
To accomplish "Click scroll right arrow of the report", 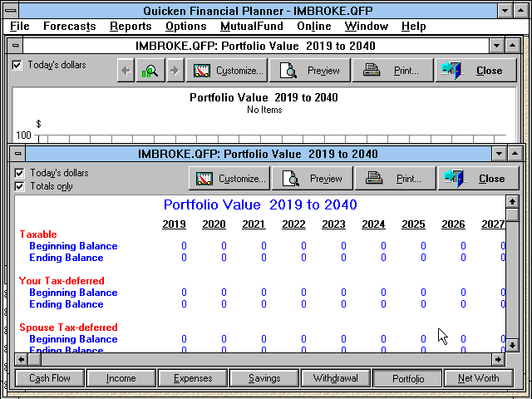I will 498,359.
